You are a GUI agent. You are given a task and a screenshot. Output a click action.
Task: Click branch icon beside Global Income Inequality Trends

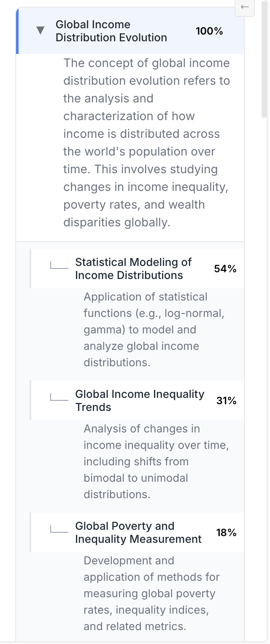coord(59,398)
